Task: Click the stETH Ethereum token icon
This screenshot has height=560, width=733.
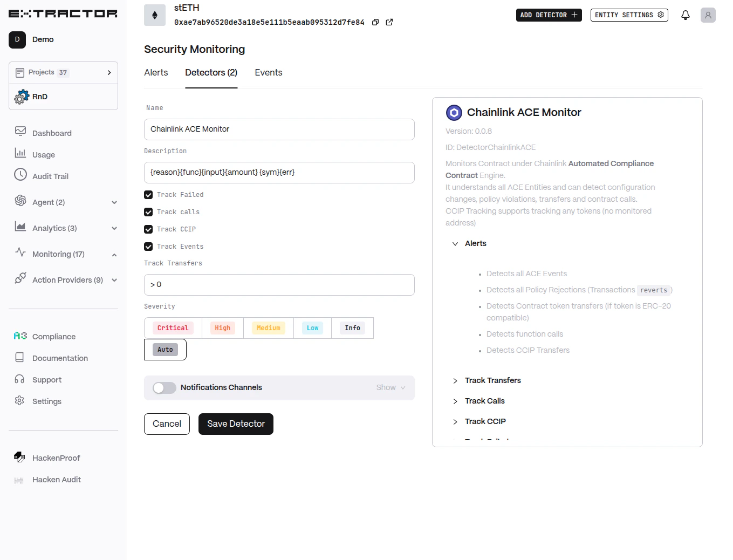Action: click(155, 15)
